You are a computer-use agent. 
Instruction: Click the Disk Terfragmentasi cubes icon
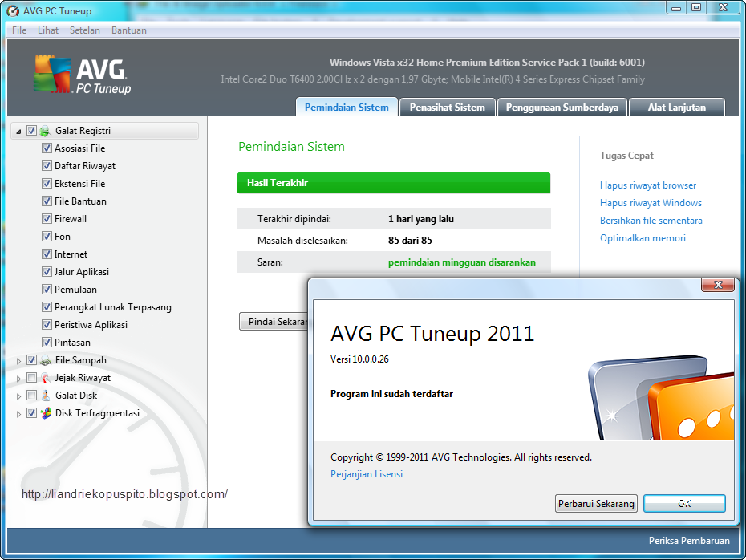pyautogui.click(x=46, y=413)
